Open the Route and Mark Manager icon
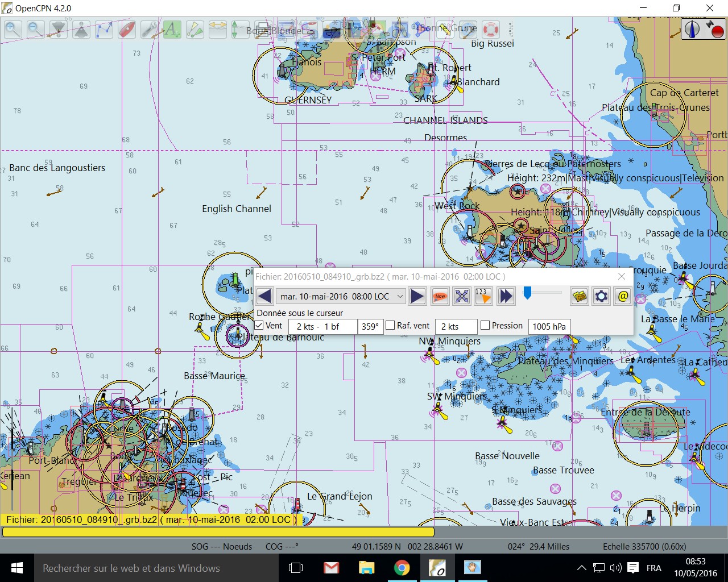 286,29
